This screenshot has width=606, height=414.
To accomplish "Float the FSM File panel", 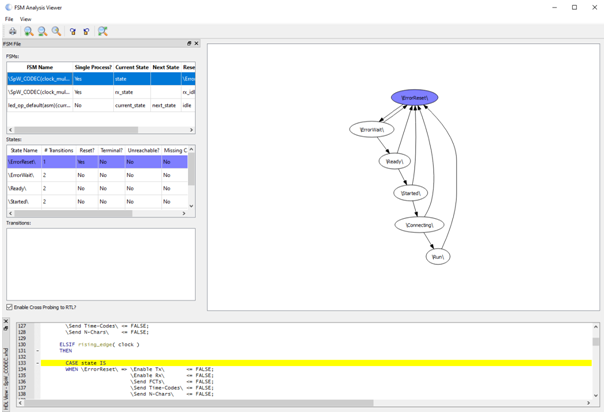I will click(x=189, y=44).
